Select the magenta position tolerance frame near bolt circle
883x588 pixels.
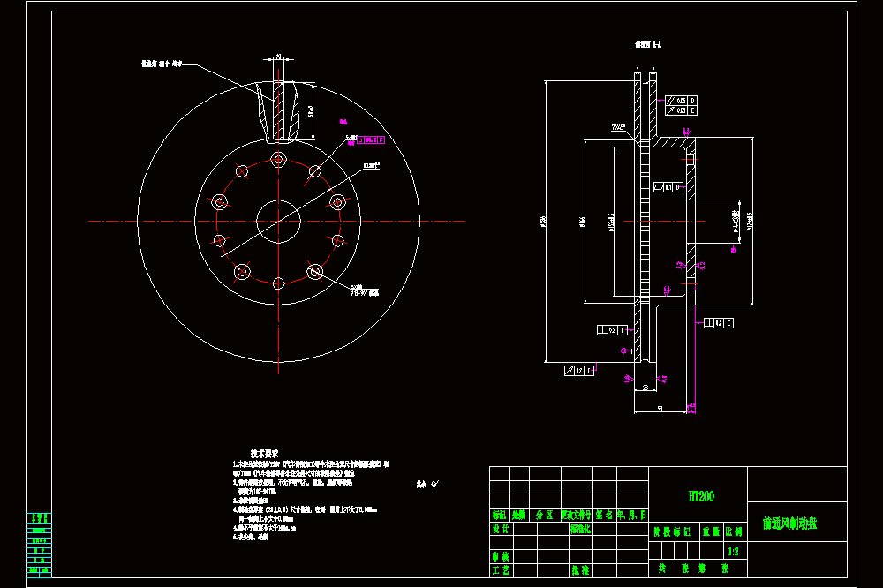371,139
